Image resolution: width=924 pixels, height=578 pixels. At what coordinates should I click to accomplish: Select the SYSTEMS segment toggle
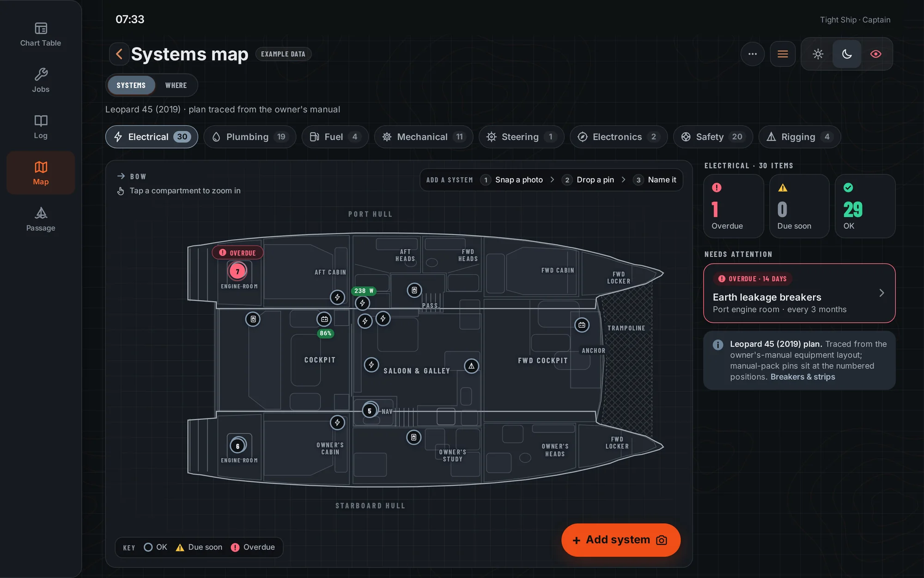[x=131, y=86]
